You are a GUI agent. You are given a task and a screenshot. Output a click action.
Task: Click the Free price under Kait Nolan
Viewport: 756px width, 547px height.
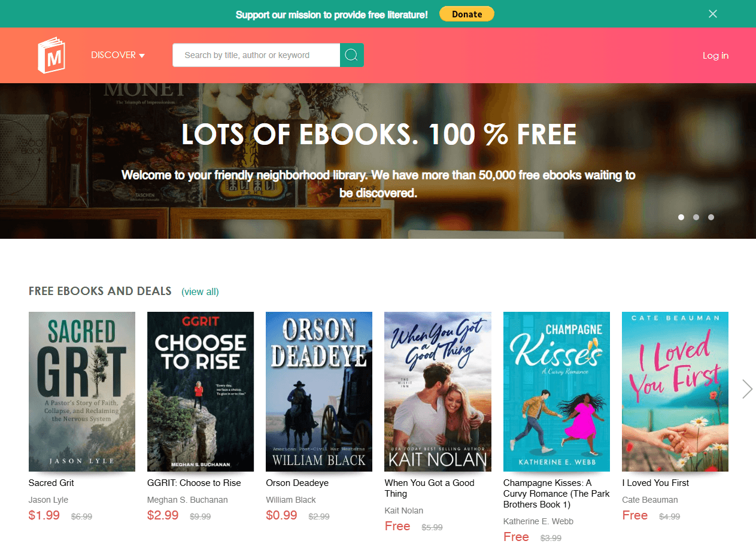pos(397,526)
